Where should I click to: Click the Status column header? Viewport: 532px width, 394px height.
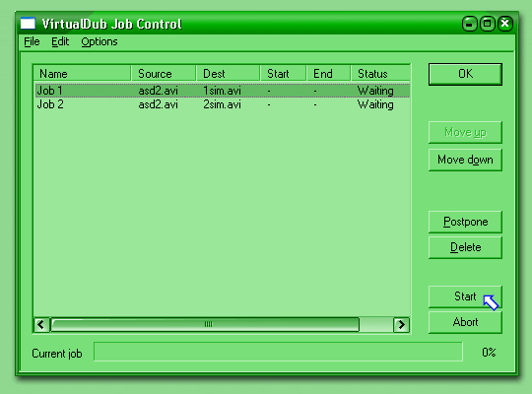[x=380, y=74]
